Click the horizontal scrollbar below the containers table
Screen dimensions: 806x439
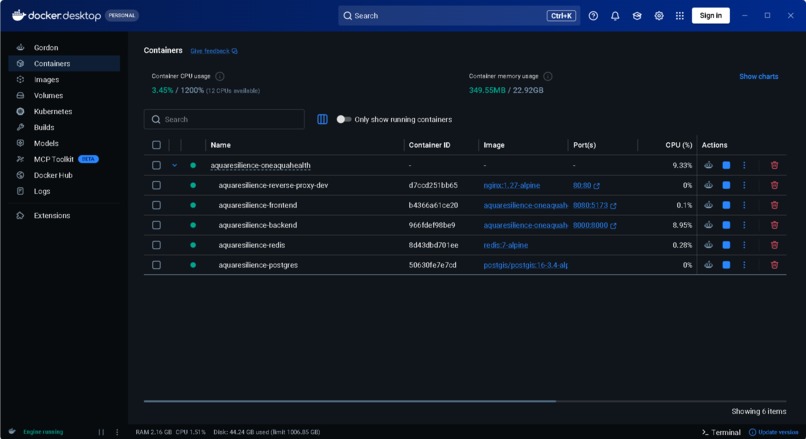[x=350, y=401]
